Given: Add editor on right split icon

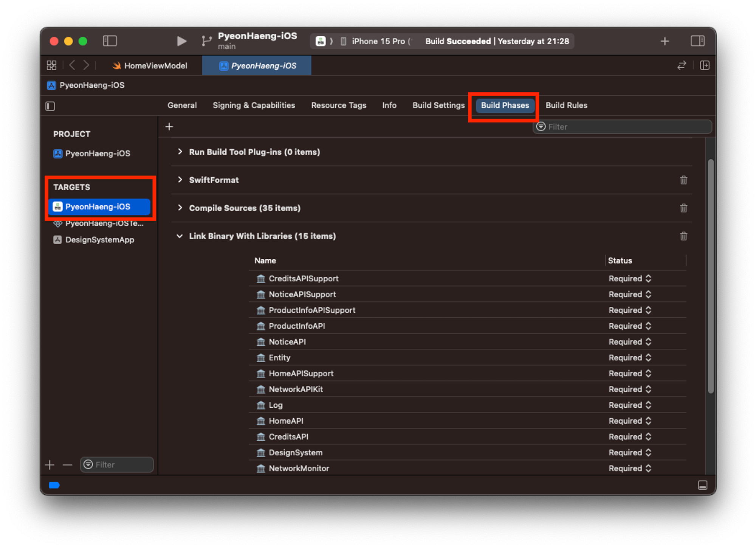Looking at the screenshot, I should pyautogui.click(x=705, y=65).
